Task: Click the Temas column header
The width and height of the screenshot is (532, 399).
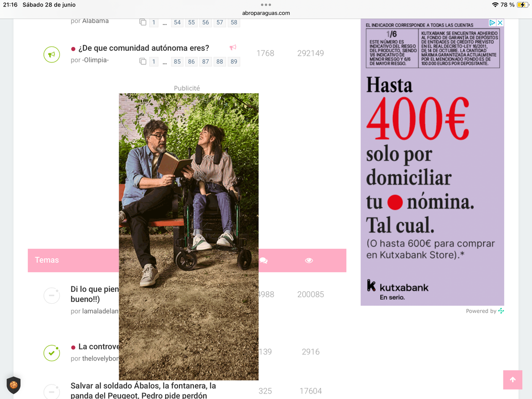Action: click(x=47, y=260)
